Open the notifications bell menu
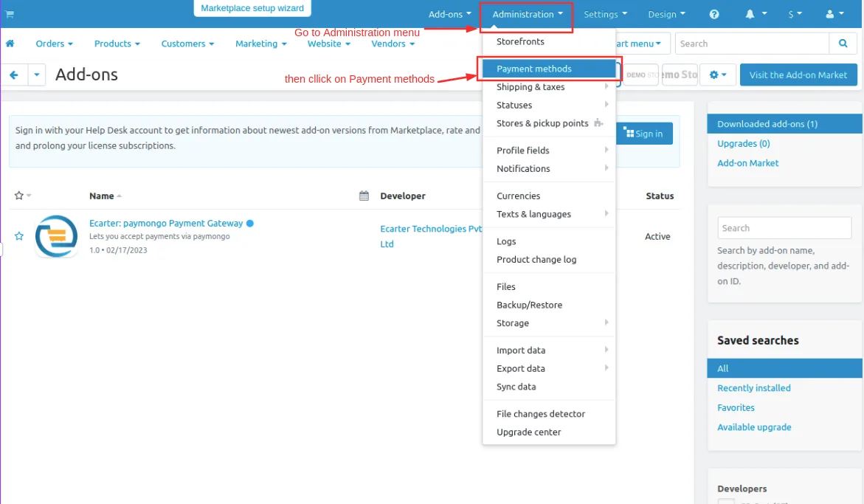This screenshot has width=864, height=504. [x=756, y=14]
